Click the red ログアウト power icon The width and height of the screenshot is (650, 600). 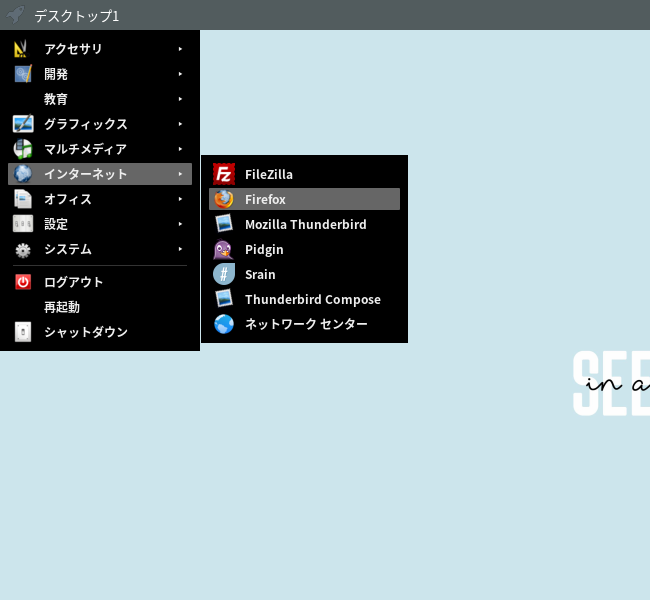tap(23, 282)
